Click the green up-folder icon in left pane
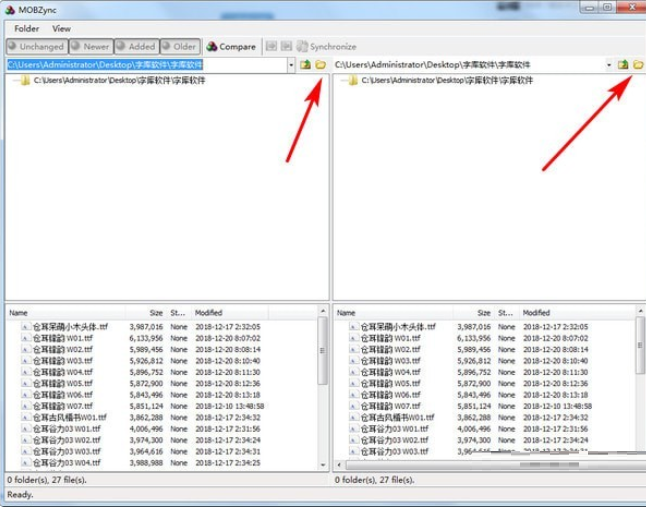The height and width of the screenshot is (507, 646). coord(305,65)
